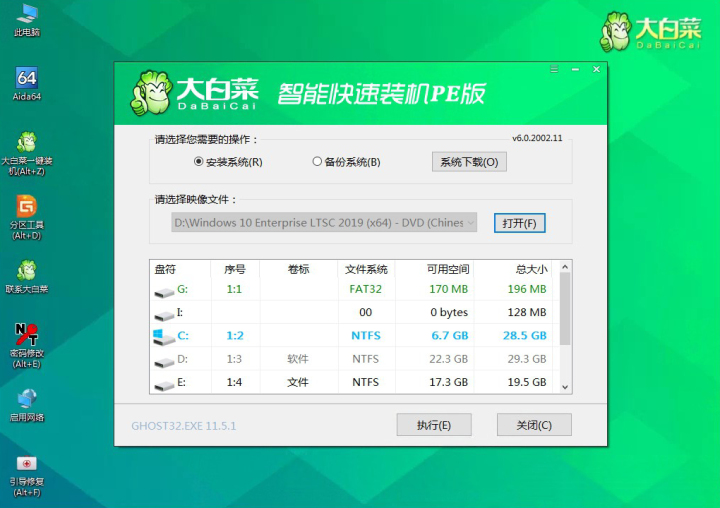Click the 22.3 GB free space value

tap(448, 359)
